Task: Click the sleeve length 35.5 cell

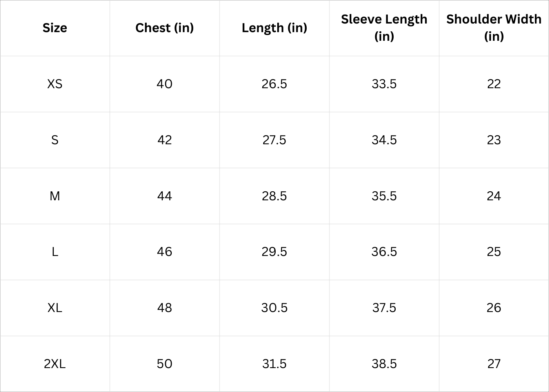Action: tap(384, 196)
